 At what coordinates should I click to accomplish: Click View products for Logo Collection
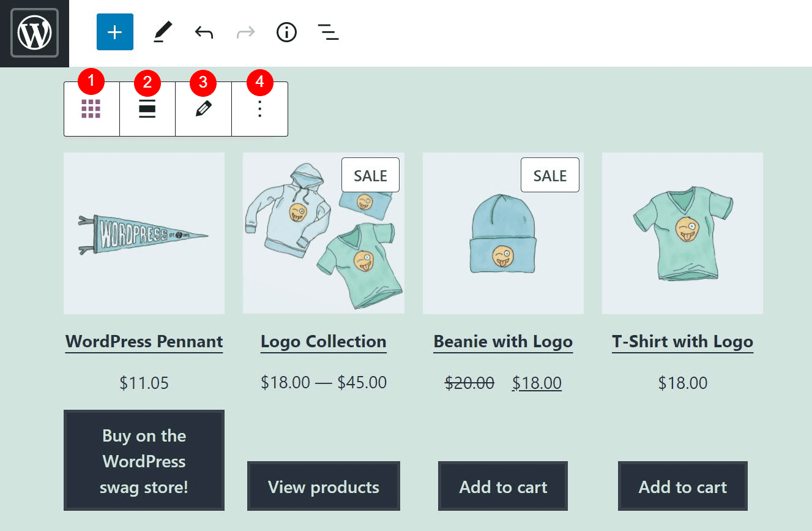click(x=323, y=486)
